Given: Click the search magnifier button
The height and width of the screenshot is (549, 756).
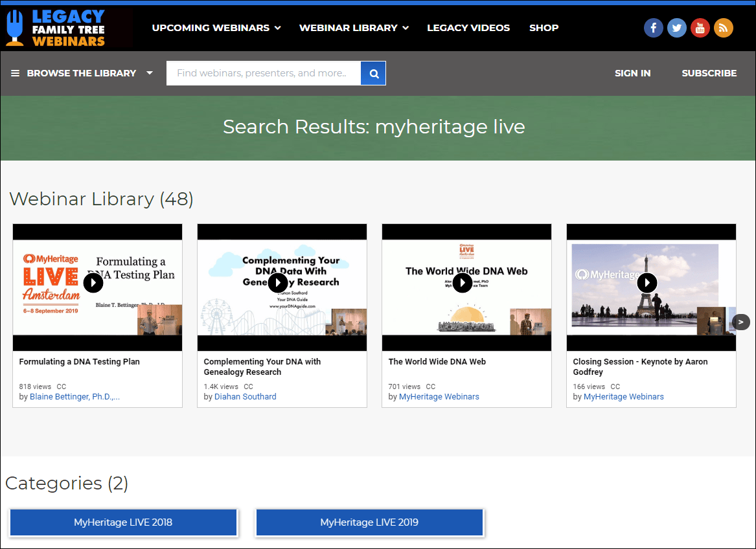Looking at the screenshot, I should coord(373,73).
